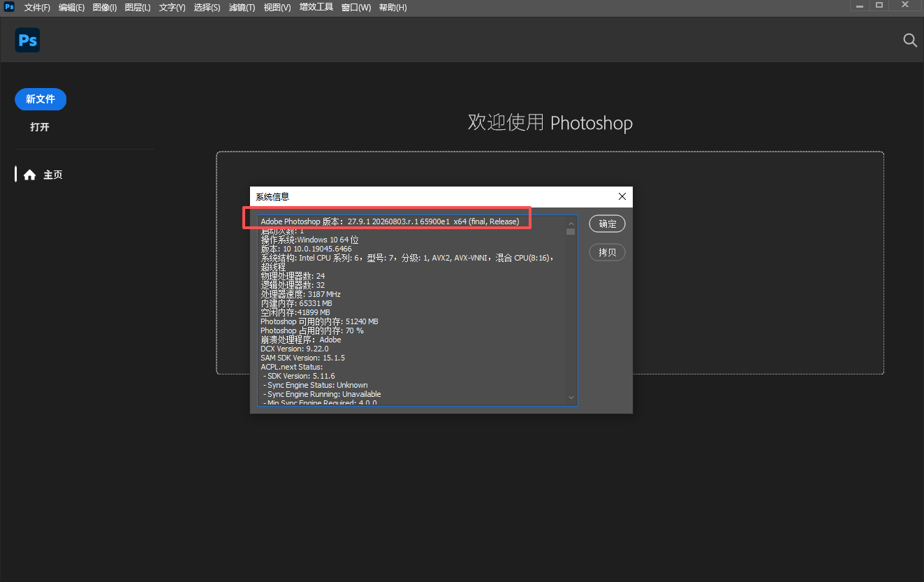This screenshot has height=582, width=924.
Task: Click the DCX Version: 9.22.0 line
Action: pyautogui.click(x=294, y=349)
